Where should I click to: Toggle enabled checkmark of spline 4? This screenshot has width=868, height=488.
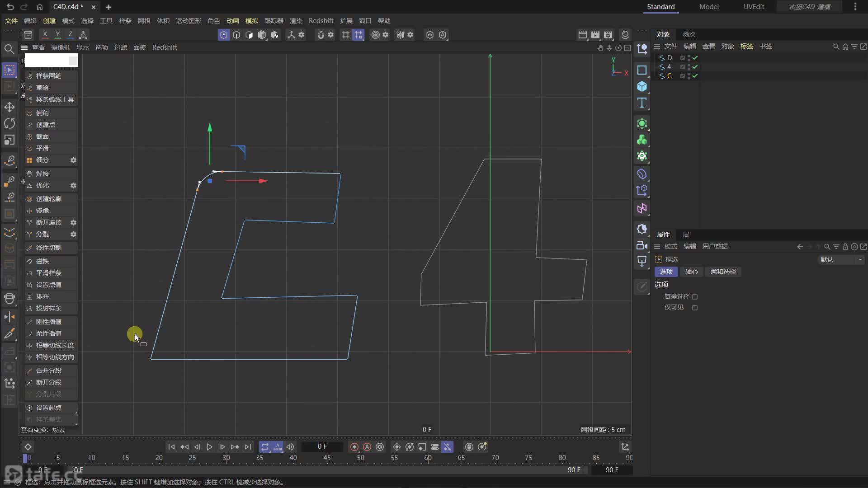click(x=695, y=67)
